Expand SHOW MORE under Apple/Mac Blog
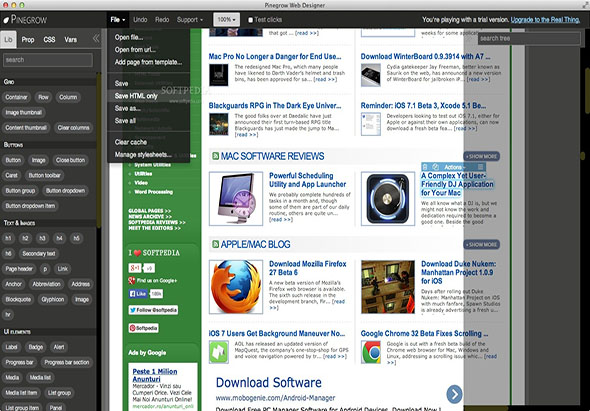Image resolution: width=590 pixels, height=411 pixels. 481,245
